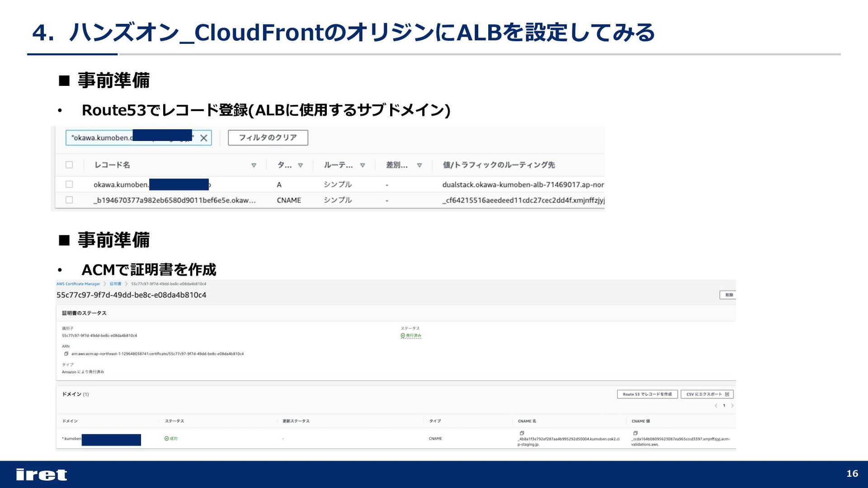Click the *.kumoben domain entry
868x488 pixels.
tap(101, 439)
